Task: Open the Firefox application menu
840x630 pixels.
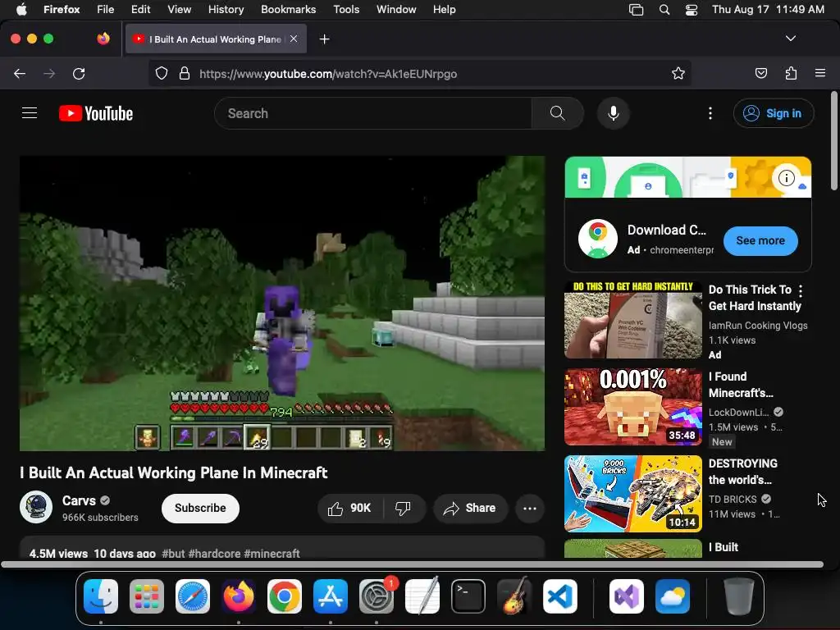Action: (x=820, y=73)
